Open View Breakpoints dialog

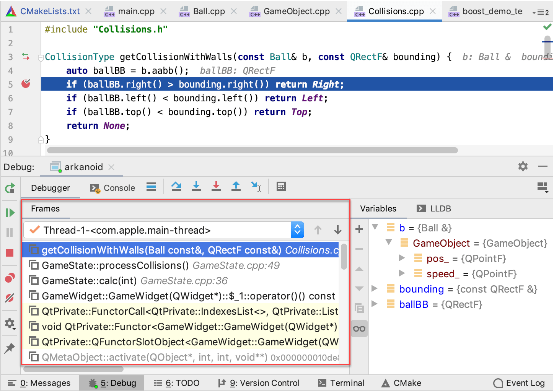point(10,278)
